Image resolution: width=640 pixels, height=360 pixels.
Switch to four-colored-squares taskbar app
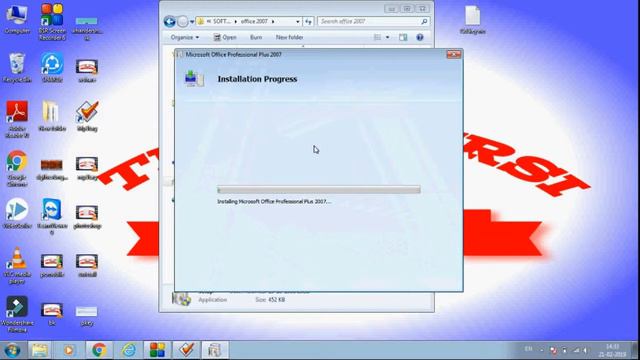[x=157, y=350]
